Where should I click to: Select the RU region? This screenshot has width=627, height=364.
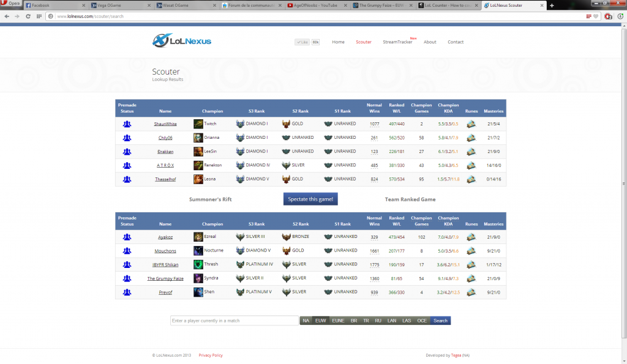[x=378, y=321]
